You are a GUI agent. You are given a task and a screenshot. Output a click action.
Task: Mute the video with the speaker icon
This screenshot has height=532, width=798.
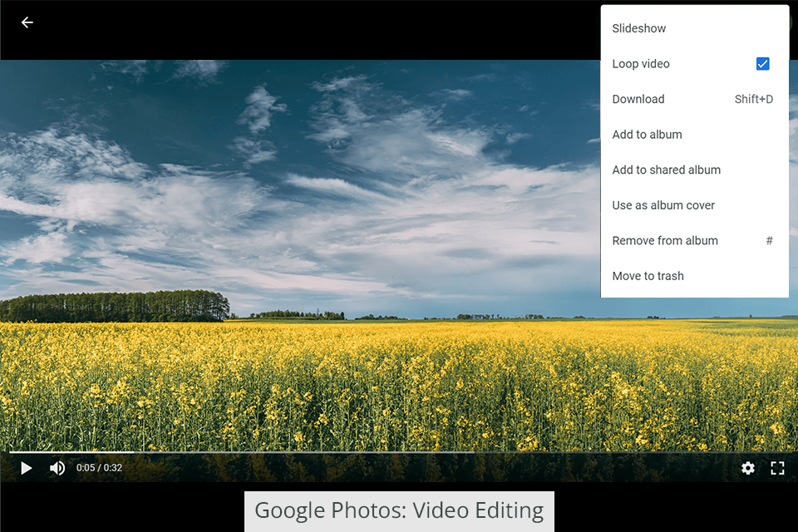tap(57, 468)
